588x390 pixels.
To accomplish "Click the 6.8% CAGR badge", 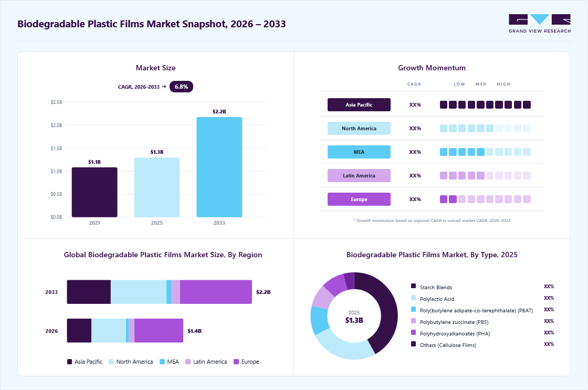I will point(181,87).
